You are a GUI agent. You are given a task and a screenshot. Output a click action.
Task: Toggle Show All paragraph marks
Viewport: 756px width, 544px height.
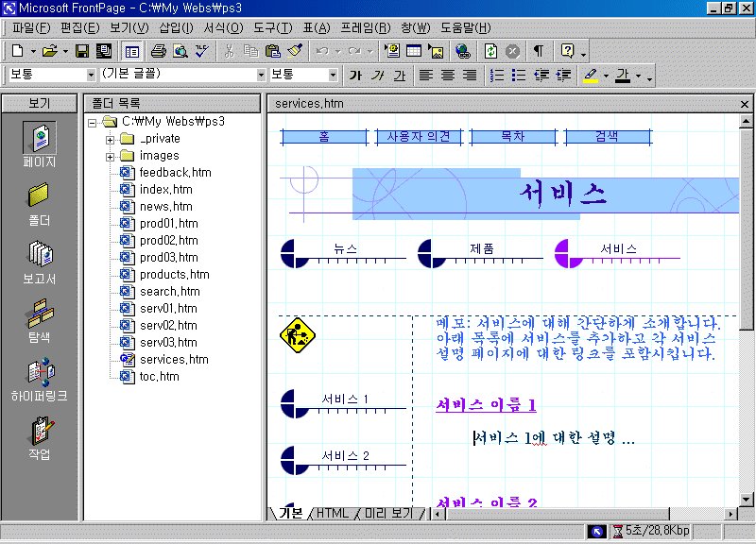[x=539, y=51]
